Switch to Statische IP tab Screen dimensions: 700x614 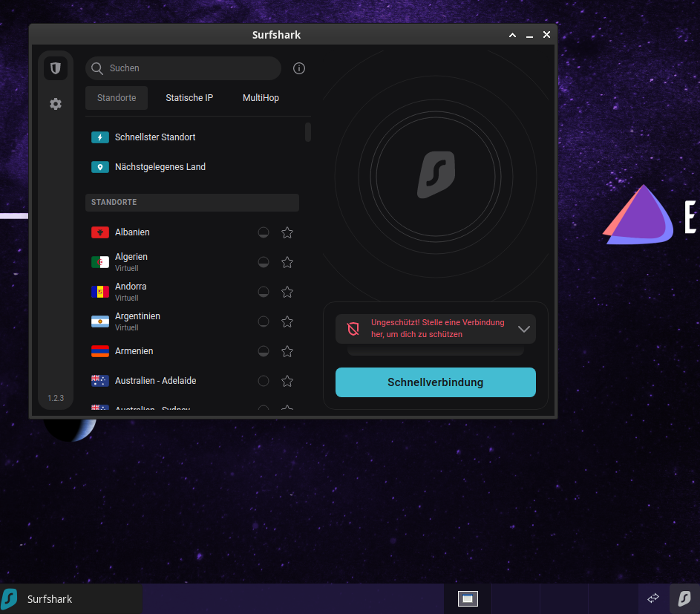point(189,98)
